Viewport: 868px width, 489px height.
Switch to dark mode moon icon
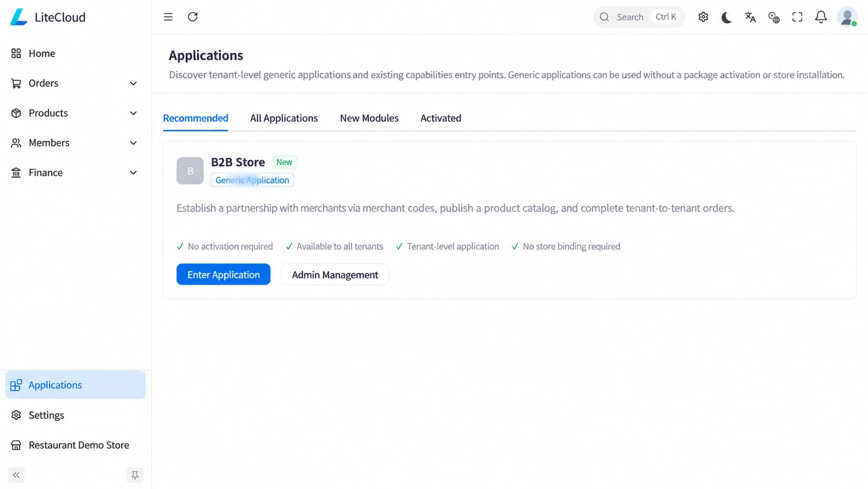tap(726, 17)
